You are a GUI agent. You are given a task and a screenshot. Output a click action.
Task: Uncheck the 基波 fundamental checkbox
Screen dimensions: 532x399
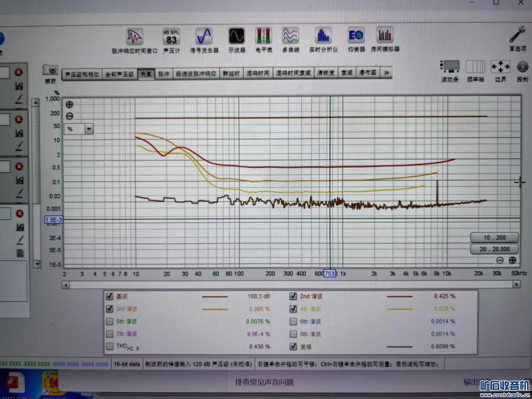(x=109, y=296)
